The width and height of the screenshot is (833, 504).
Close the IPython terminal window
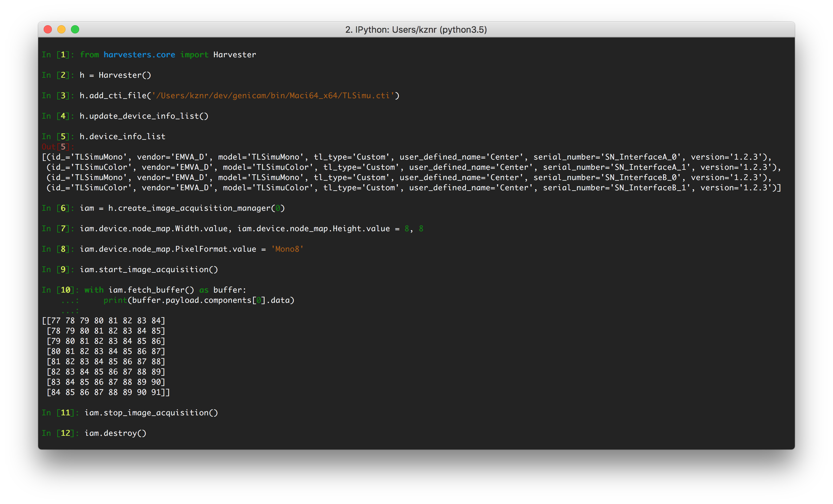click(x=48, y=30)
